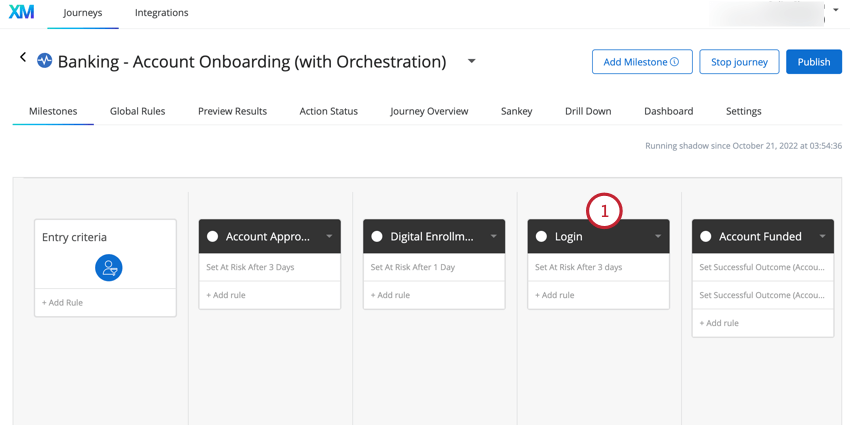The width and height of the screenshot is (850, 425).
Task: Click the XM logo icon
Action: [x=21, y=12]
